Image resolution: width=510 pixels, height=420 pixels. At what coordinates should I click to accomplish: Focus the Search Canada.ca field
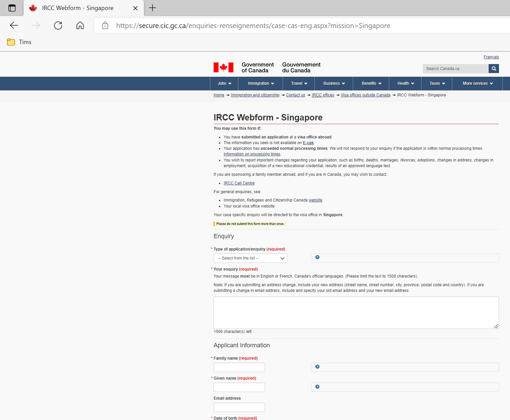coord(456,68)
